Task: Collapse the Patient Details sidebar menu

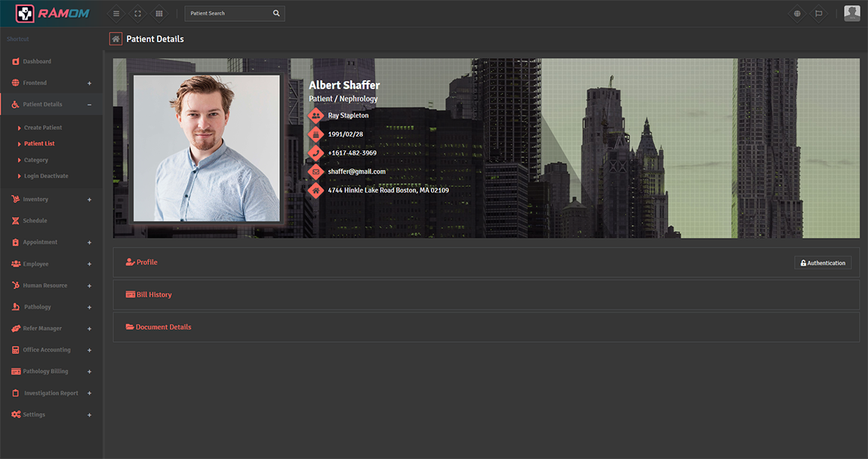Action: click(89, 105)
